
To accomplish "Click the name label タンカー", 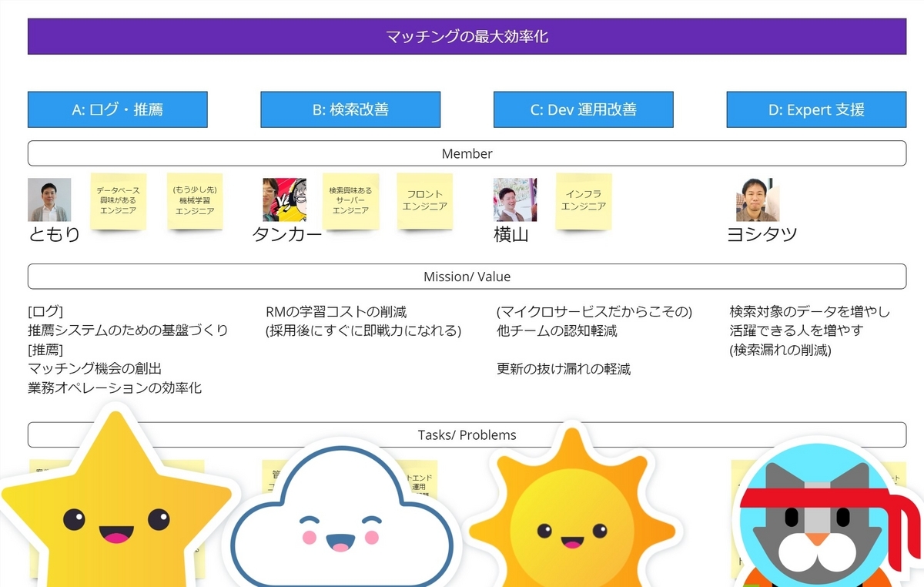I will pyautogui.click(x=287, y=235).
